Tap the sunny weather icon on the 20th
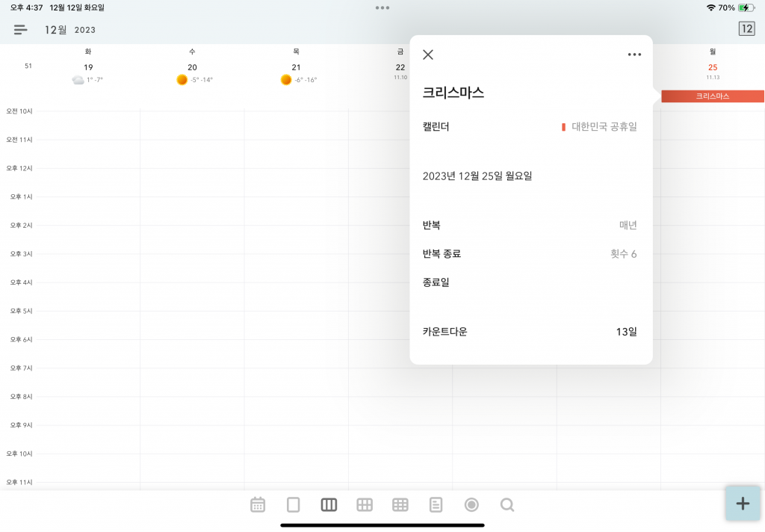This screenshot has height=532, width=765. coord(182,79)
